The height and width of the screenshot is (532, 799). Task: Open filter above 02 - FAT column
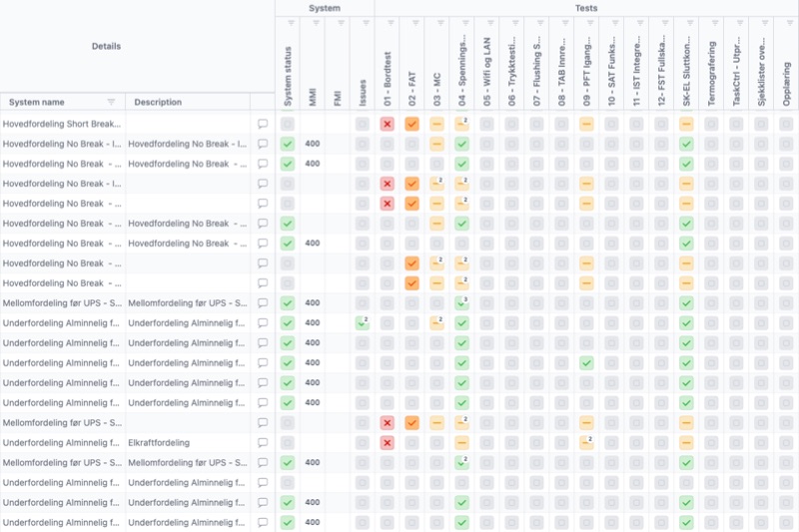tap(415, 23)
